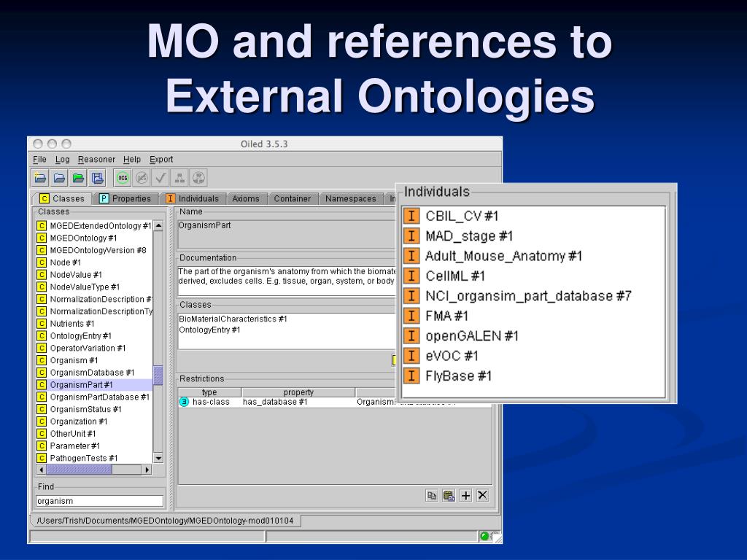
Task: Click the disconnect reasoner icon
Action: 142,178
